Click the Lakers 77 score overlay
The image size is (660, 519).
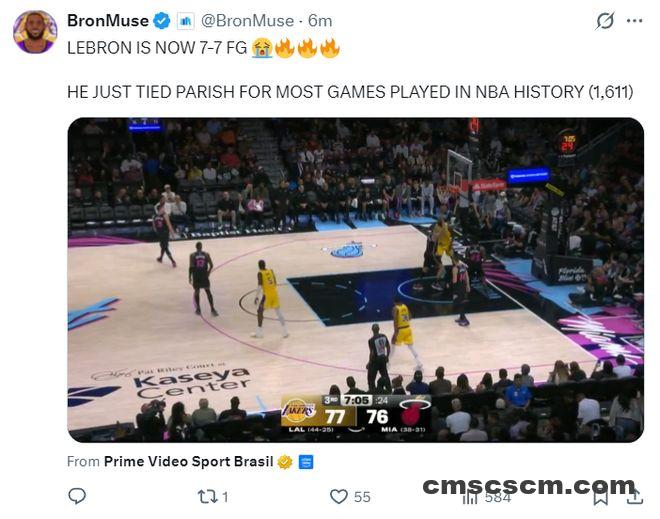click(318, 413)
